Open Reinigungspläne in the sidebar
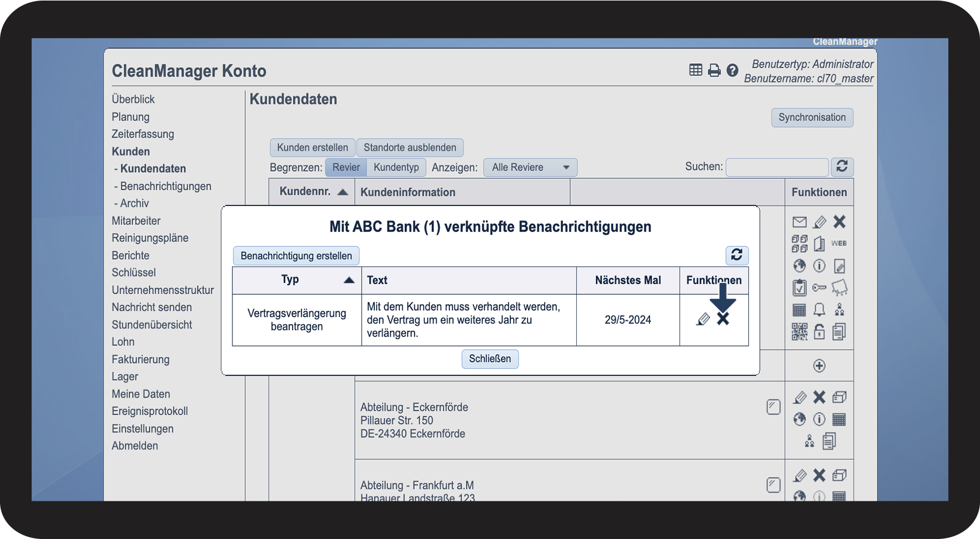980x539 pixels. (x=150, y=238)
